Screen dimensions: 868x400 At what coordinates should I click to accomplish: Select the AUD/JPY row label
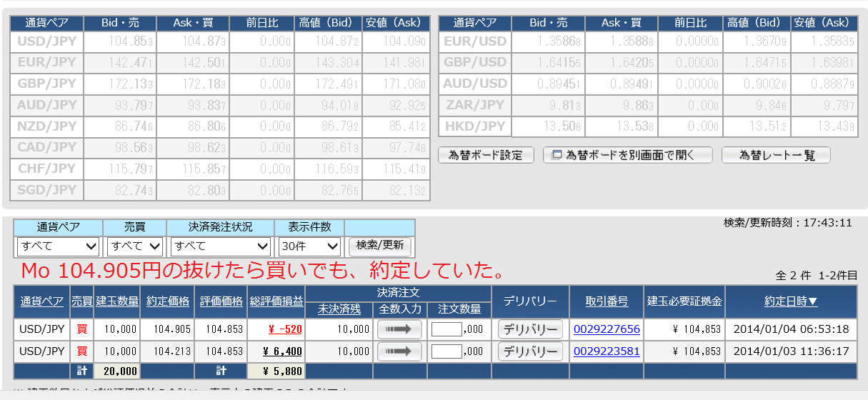point(46,106)
